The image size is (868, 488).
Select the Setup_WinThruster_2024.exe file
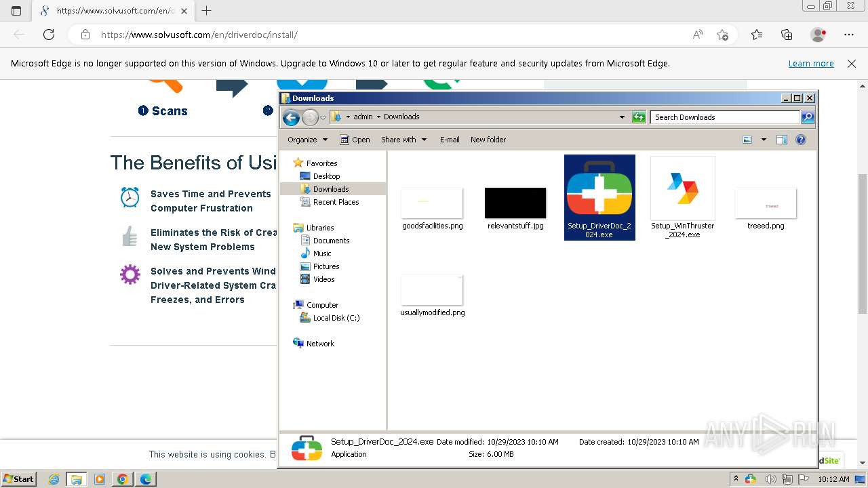(683, 197)
